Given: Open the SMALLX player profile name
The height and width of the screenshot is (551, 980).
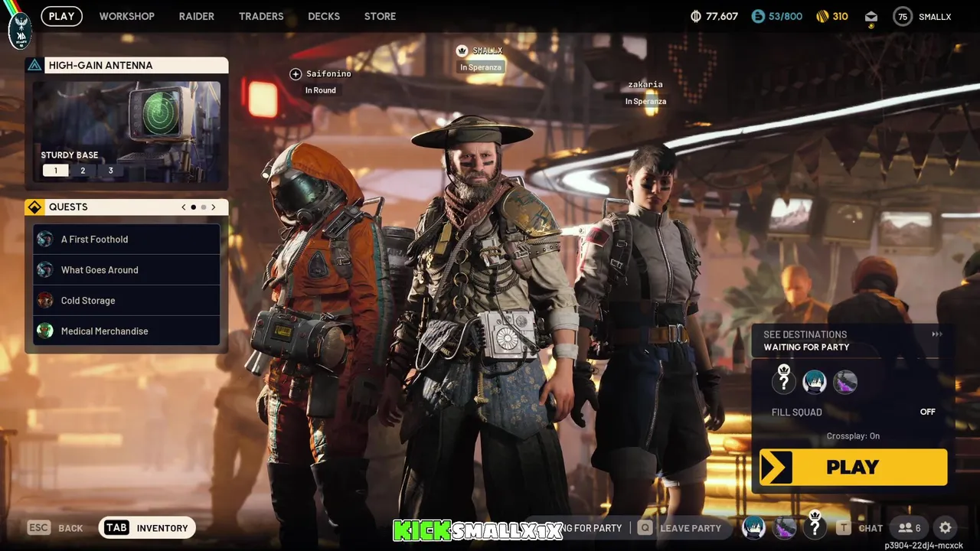Looking at the screenshot, I should [935, 16].
